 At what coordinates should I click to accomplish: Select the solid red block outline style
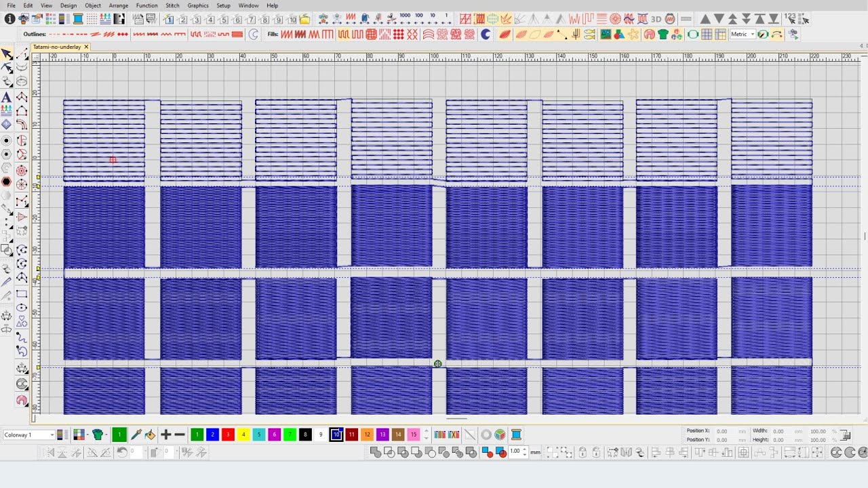[x=237, y=34]
